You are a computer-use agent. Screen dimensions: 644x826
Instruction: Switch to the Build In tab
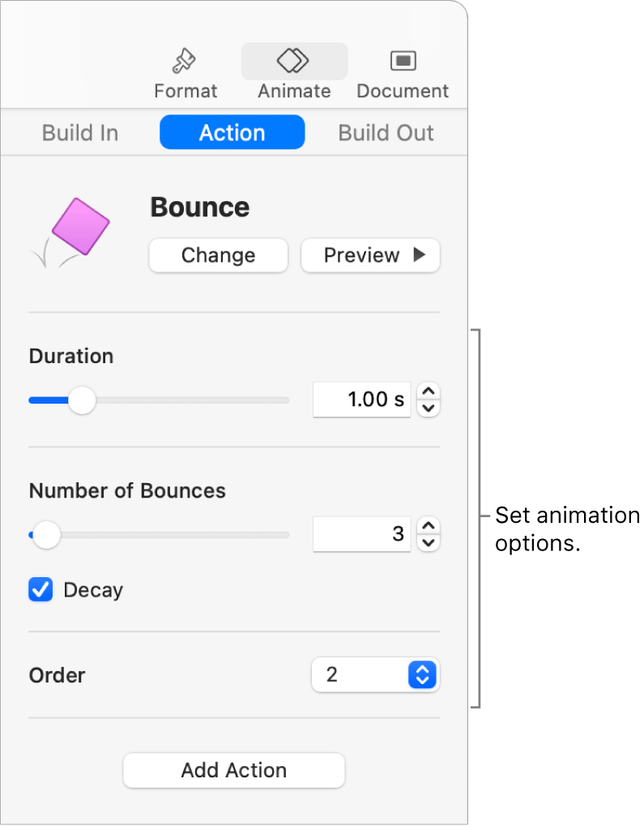[x=80, y=133]
